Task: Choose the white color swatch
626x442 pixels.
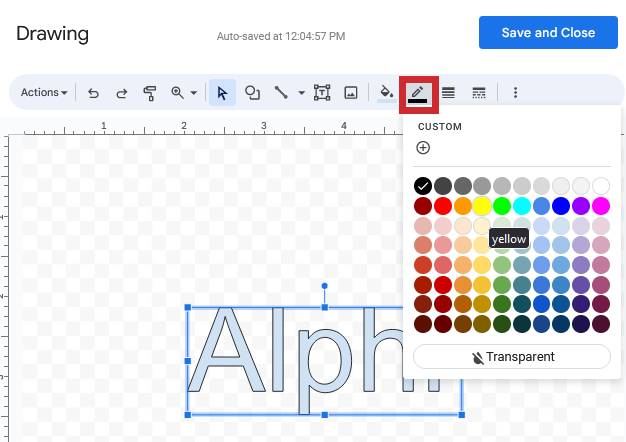Action: pyautogui.click(x=601, y=186)
